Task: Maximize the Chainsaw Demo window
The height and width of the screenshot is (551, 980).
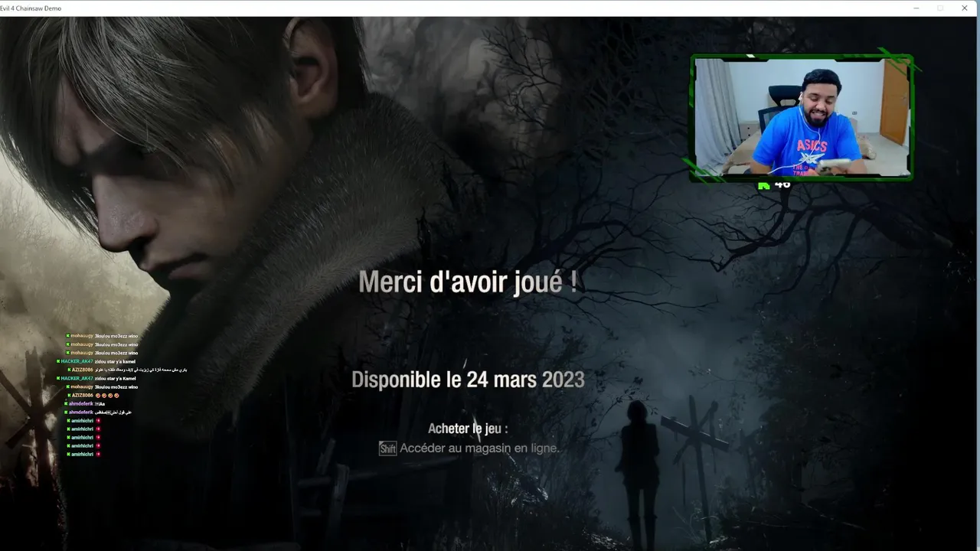Action: coord(940,8)
